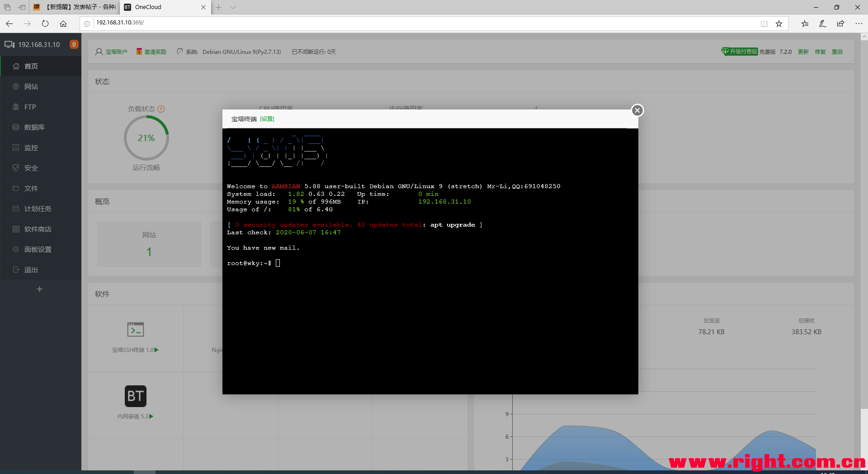Open the favorites hub icon
The width and height of the screenshot is (868, 474).
tap(805, 24)
